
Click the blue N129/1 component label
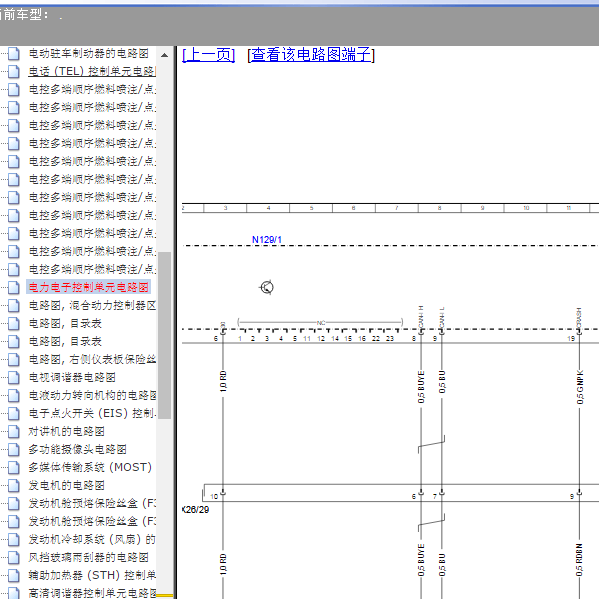pos(267,240)
